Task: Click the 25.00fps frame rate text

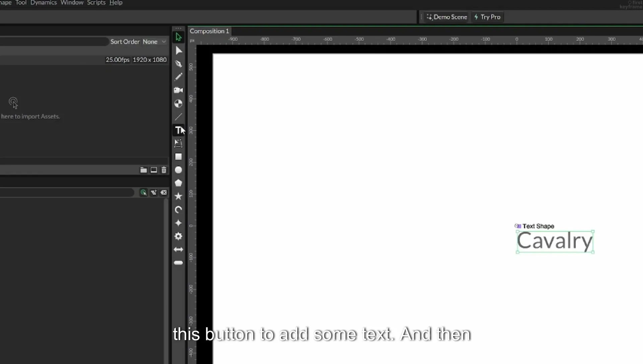Action: 118,60
